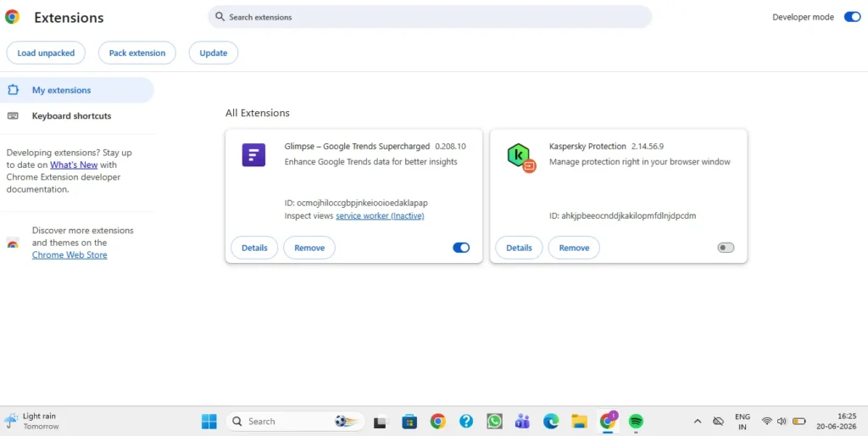
Task: Click the battery tray icon
Action: 798,422
